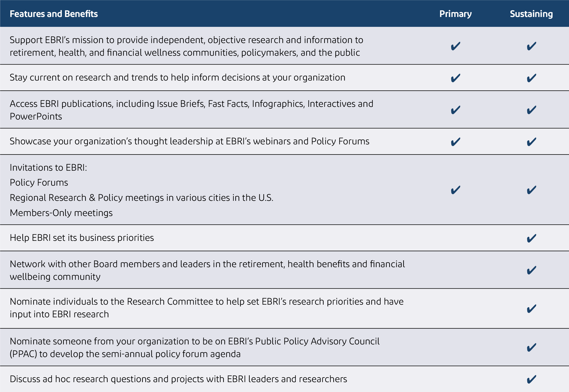Click the Features and Benefits header
This screenshot has width=569, height=392.
(x=54, y=14)
